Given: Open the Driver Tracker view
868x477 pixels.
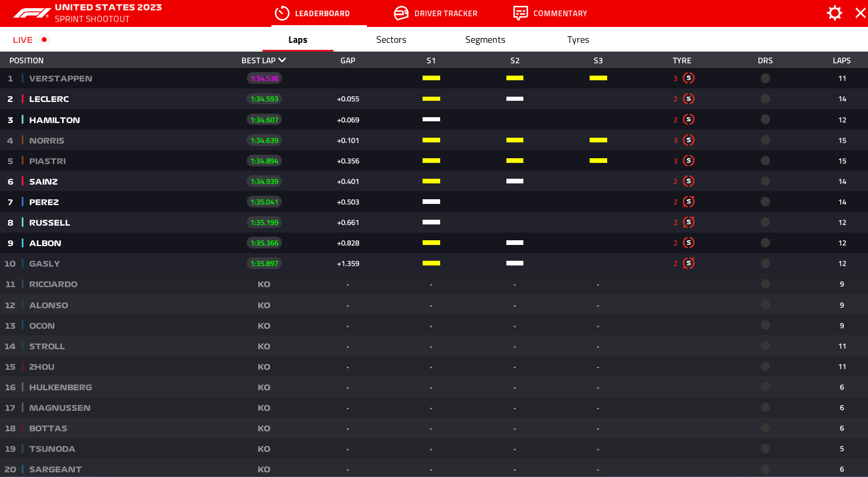Looking at the screenshot, I should [445, 13].
